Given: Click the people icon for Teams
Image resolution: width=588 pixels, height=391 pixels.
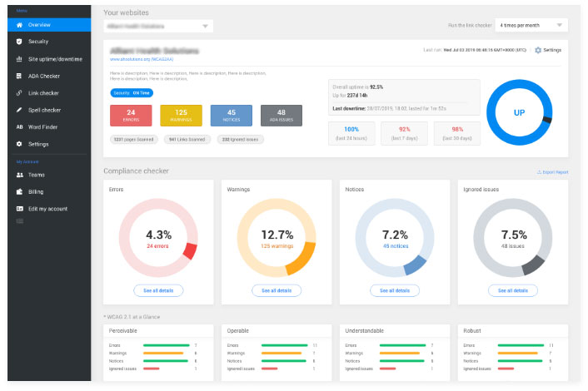Looking at the screenshot, I should point(19,175).
